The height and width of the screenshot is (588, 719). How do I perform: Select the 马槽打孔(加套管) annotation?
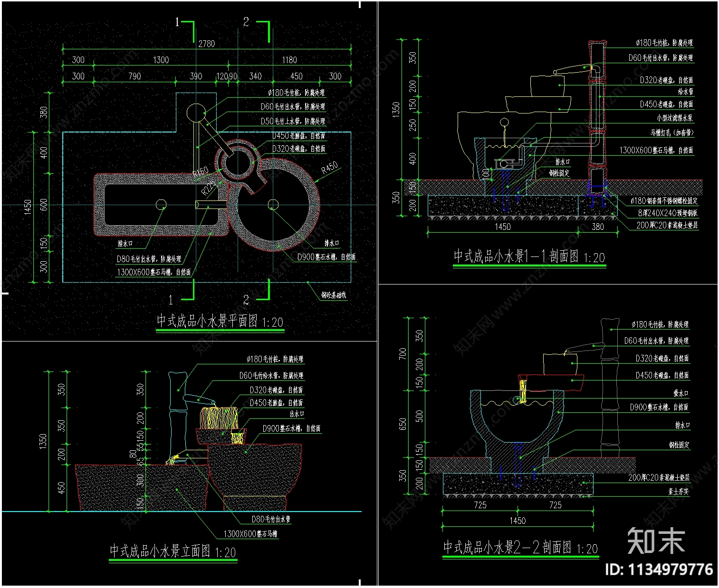click(672, 133)
